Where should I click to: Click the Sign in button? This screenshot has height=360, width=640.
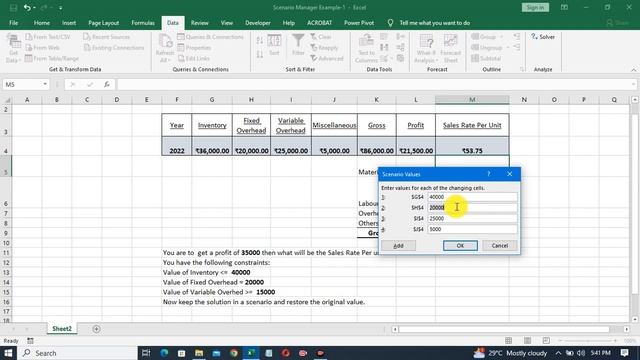tap(535, 7)
